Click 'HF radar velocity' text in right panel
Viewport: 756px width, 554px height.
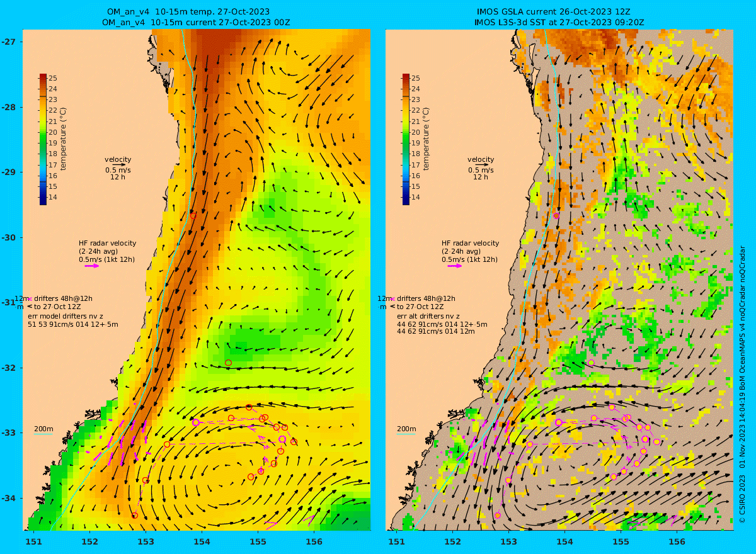click(470, 243)
